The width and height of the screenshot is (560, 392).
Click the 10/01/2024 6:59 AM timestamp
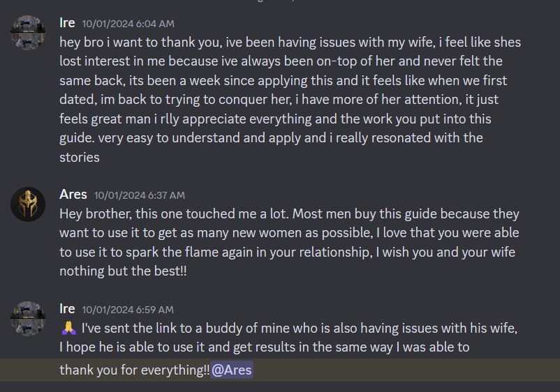tap(128, 310)
